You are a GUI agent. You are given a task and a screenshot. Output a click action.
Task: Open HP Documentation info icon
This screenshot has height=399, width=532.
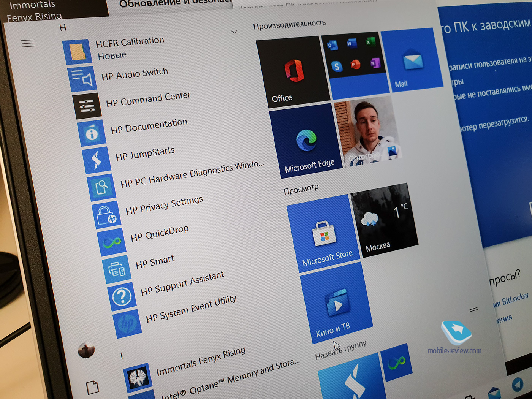[x=92, y=133]
